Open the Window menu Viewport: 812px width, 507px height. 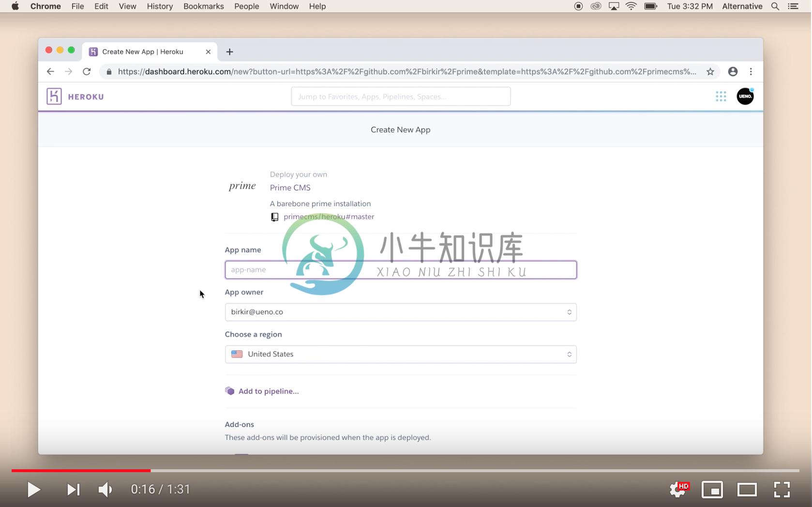tap(284, 6)
